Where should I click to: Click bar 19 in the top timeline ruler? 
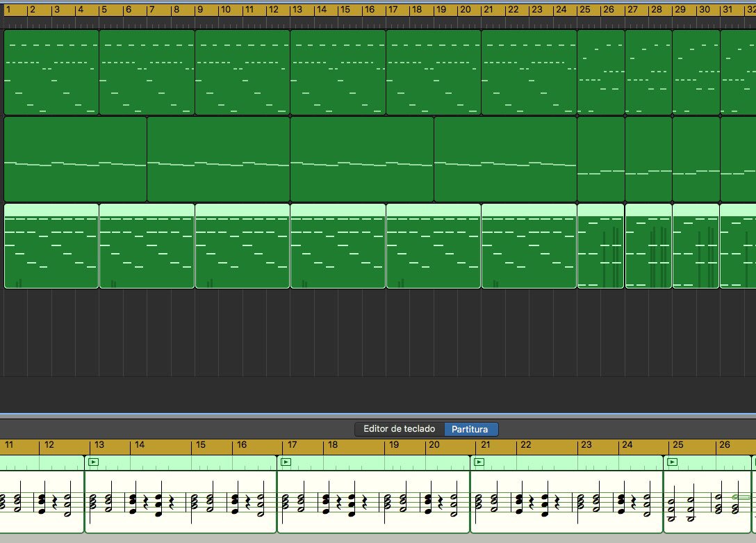coord(441,9)
